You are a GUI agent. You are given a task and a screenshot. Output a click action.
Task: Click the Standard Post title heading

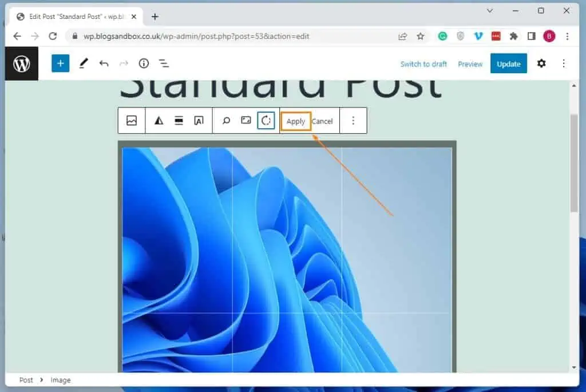tap(280, 89)
